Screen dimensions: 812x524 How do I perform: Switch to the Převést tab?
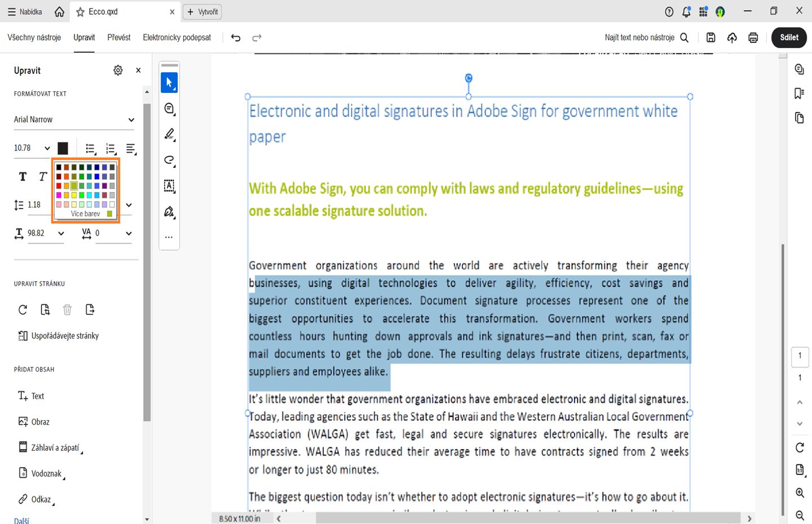click(118, 37)
